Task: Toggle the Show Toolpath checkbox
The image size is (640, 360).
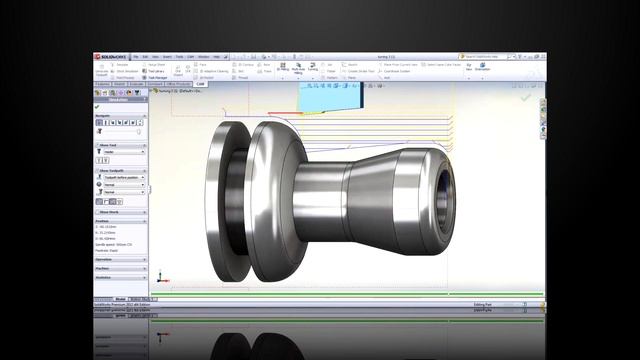Action: (x=97, y=171)
